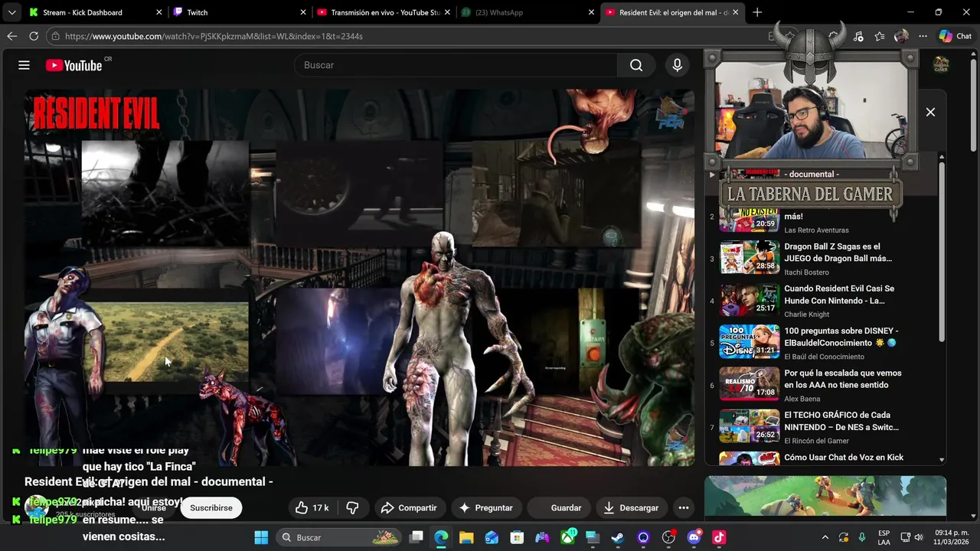Like the video with 17 k likes
The image size is (980, 551).
coord(312,507)
